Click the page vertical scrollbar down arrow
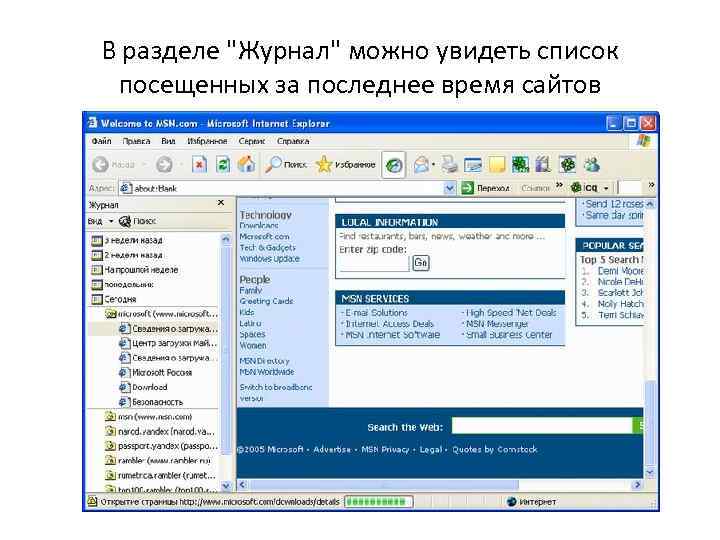The image size is (720, 540). [x=650, y=472]
